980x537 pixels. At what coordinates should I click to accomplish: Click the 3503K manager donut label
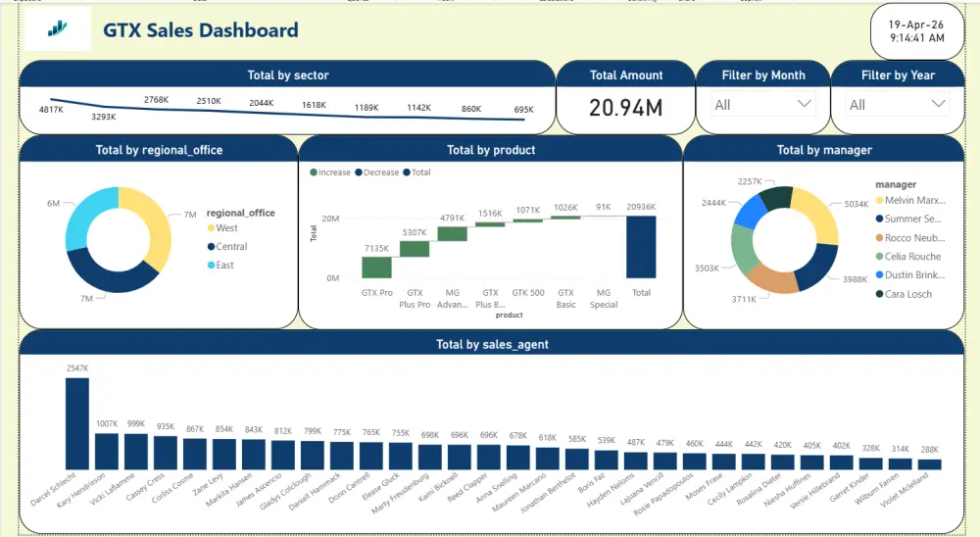707,268
